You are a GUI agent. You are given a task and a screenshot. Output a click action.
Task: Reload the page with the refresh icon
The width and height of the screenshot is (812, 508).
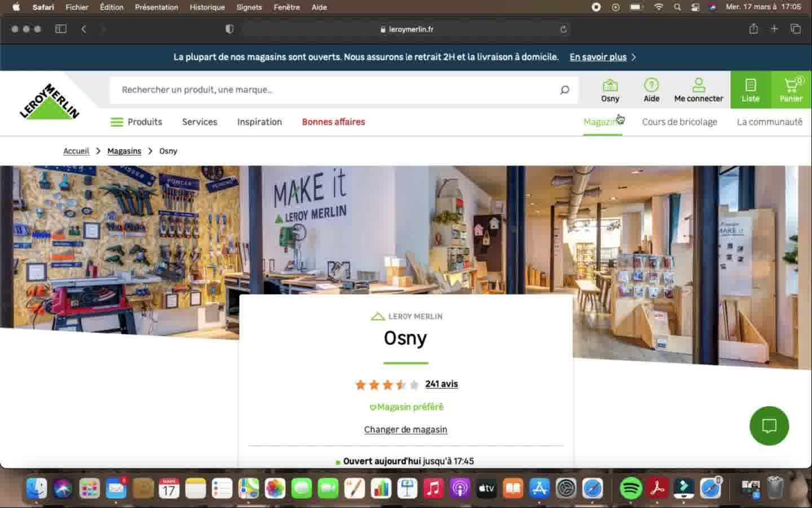coord(563,29)
